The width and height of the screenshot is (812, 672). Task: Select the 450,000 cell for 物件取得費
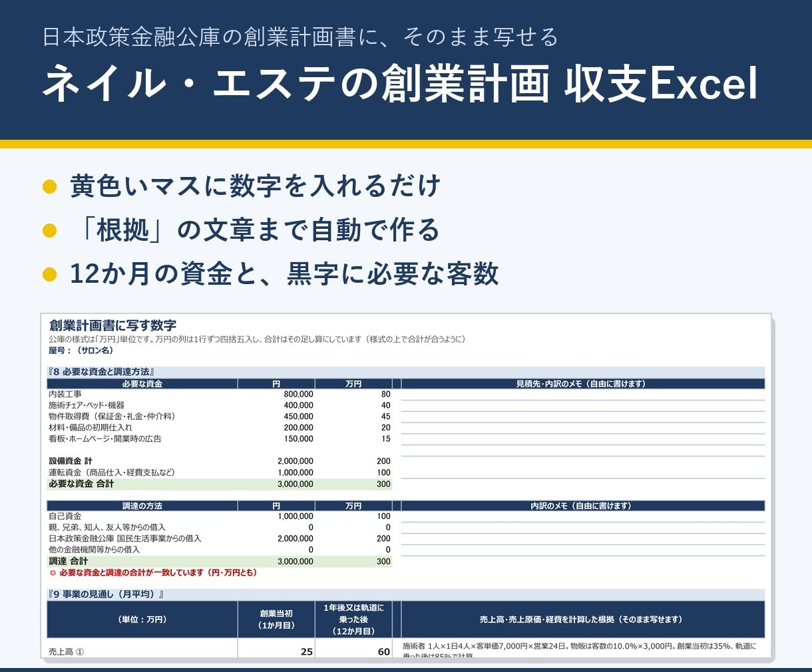pos(298,417)
